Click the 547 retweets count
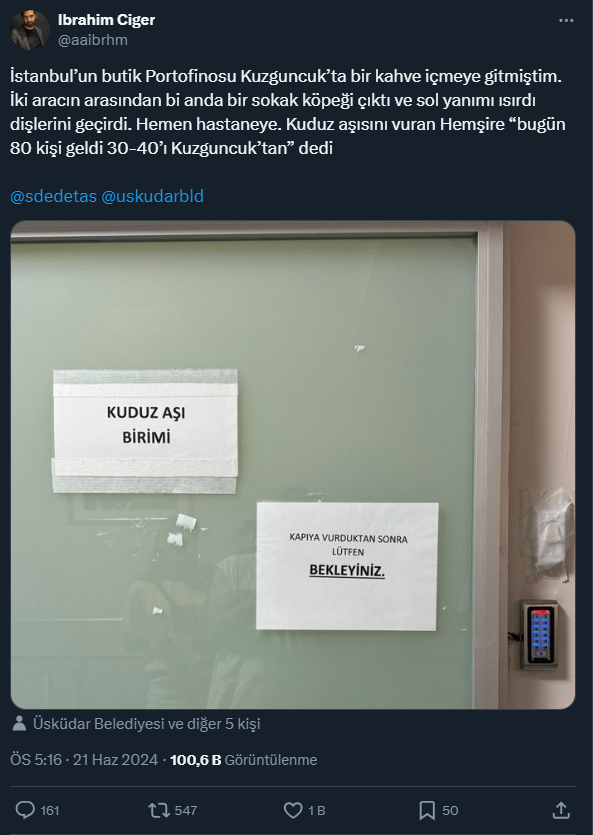 186,811
